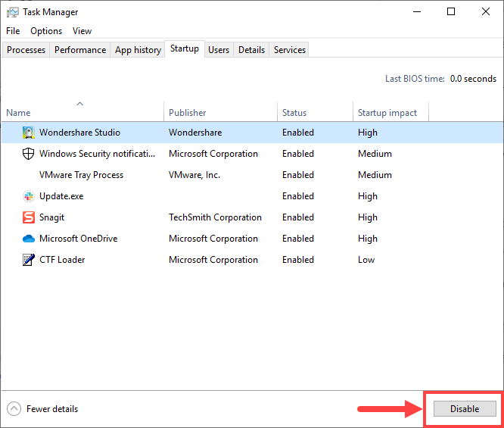Open the File menu
504x428 pixels.
[13, 31]
